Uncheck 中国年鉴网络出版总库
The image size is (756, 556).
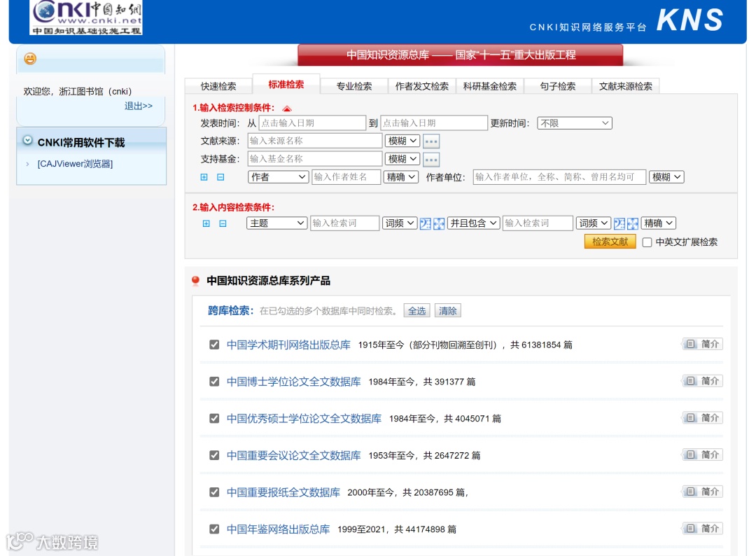point(215,529)
